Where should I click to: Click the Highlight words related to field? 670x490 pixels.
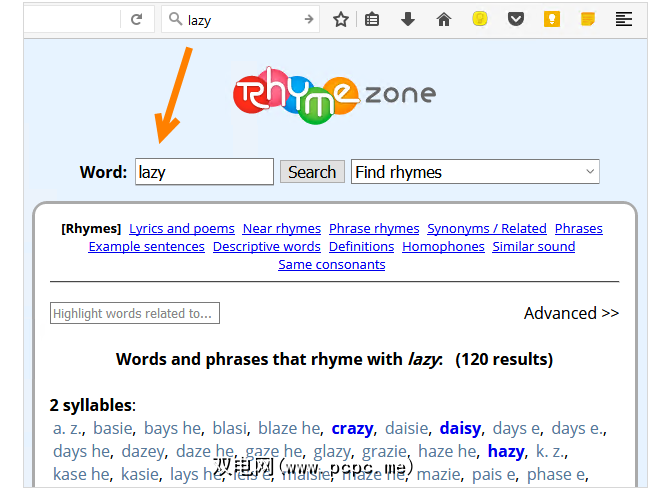tap(135, 313)
